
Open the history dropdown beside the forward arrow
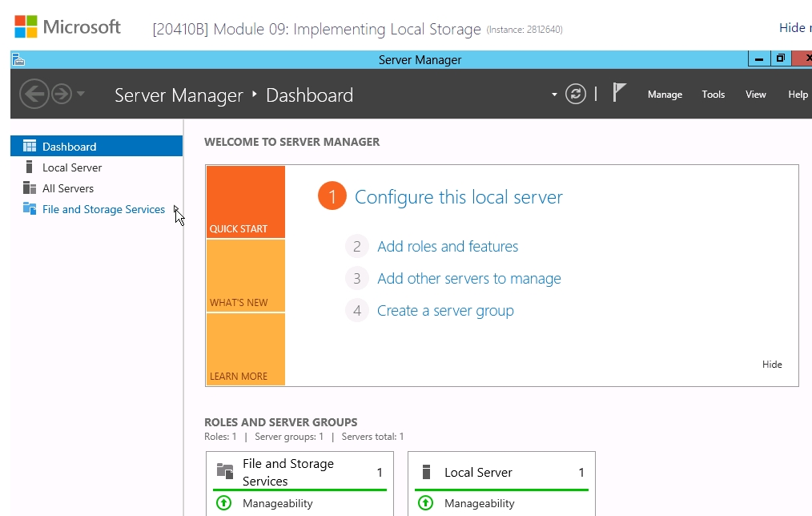coord(80,94)
